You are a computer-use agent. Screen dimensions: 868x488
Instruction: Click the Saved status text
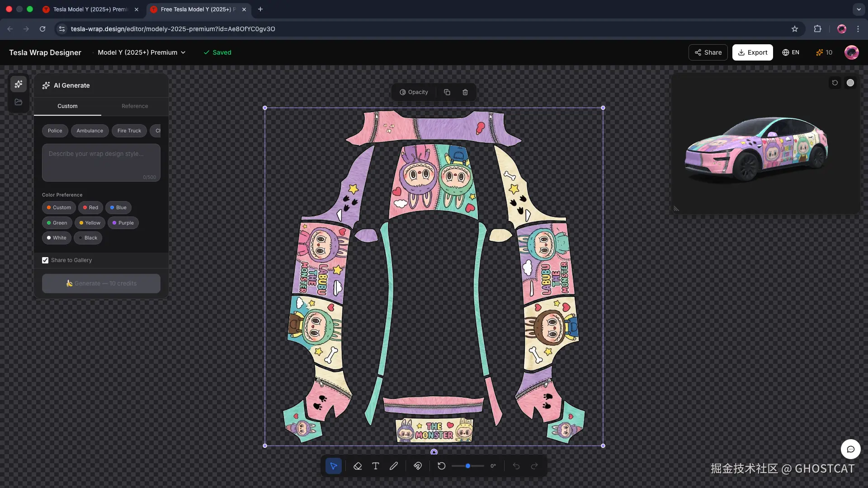coord(217,52)
